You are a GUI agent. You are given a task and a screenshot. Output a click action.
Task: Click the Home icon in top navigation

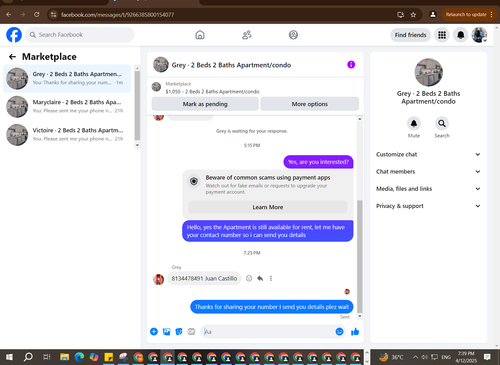click(x=200, y=35)
